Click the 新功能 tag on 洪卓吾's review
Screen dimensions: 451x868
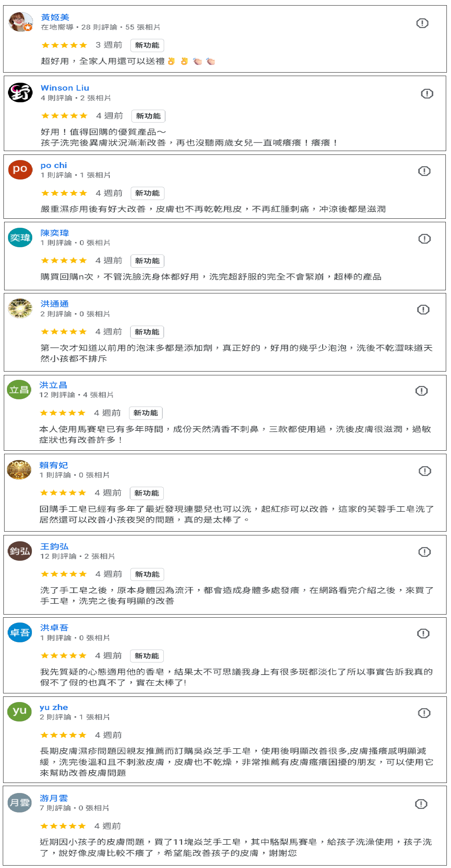click(147, 656)
